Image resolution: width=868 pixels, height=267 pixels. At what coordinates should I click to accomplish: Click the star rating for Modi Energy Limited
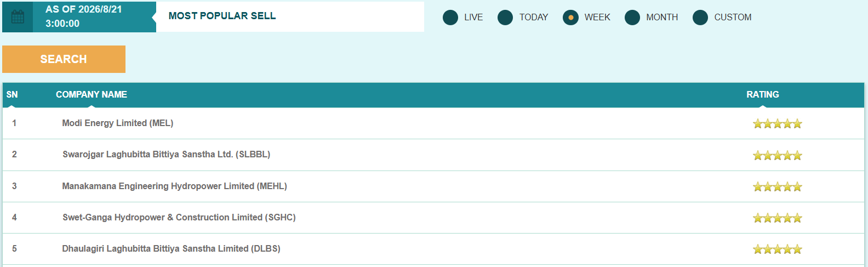[x=777, y=123]
